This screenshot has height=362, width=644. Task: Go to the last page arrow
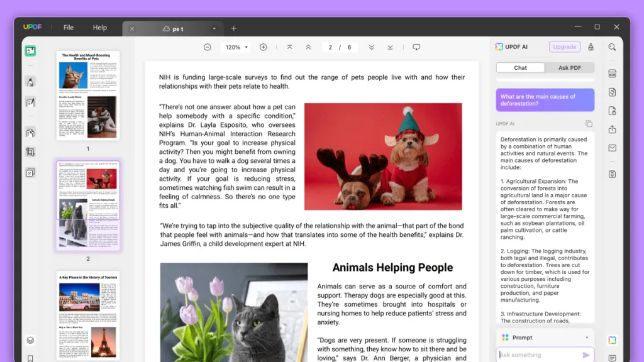(x=390, y=47)
